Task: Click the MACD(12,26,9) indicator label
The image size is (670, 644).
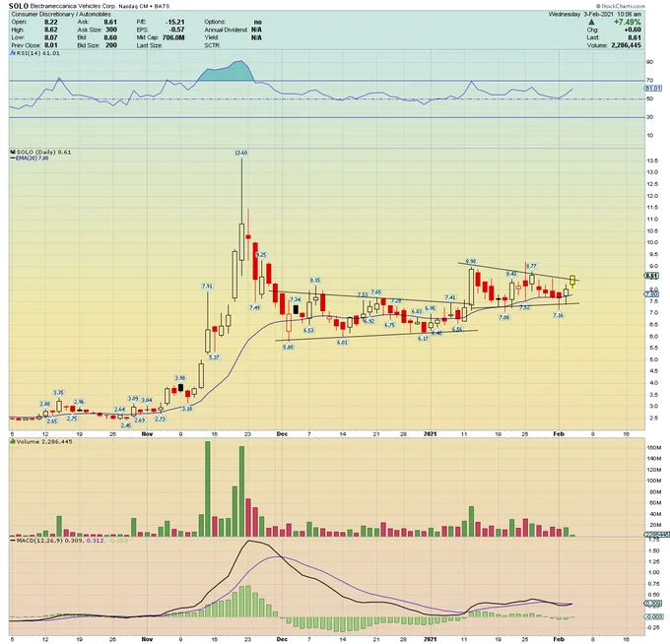Action: tap(41, 541)
